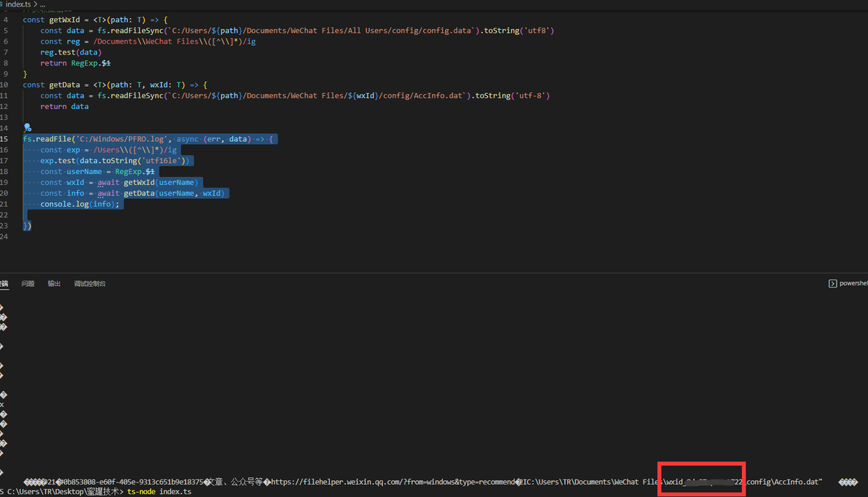
Task: Click the 'C:/Windows/PFRO.log' string literal
Action: tap(121, 139)
